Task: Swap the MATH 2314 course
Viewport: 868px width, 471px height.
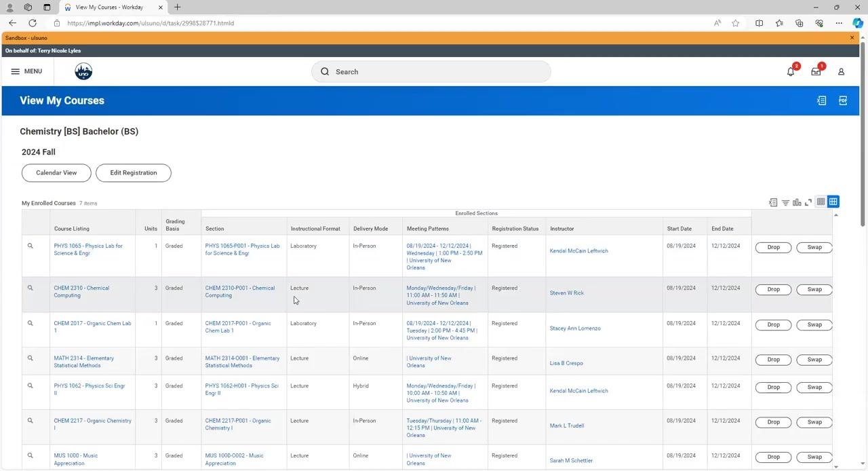Action: coord(814,359)
